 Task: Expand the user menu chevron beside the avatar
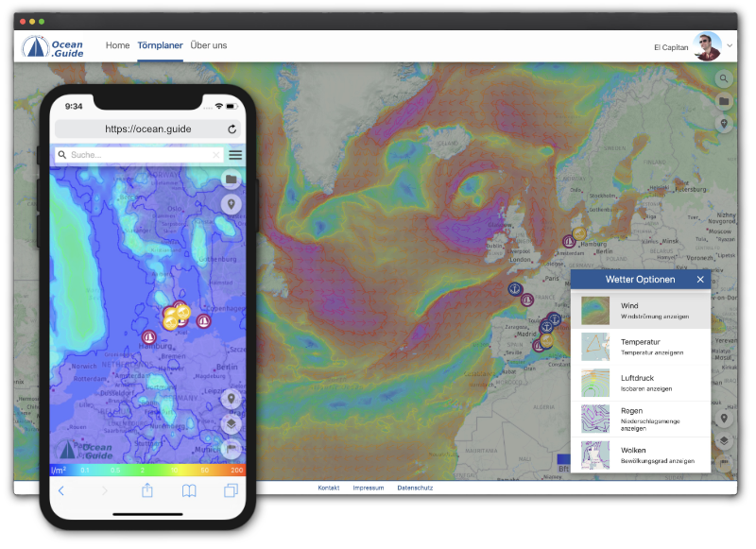click(x=730, y=45)
